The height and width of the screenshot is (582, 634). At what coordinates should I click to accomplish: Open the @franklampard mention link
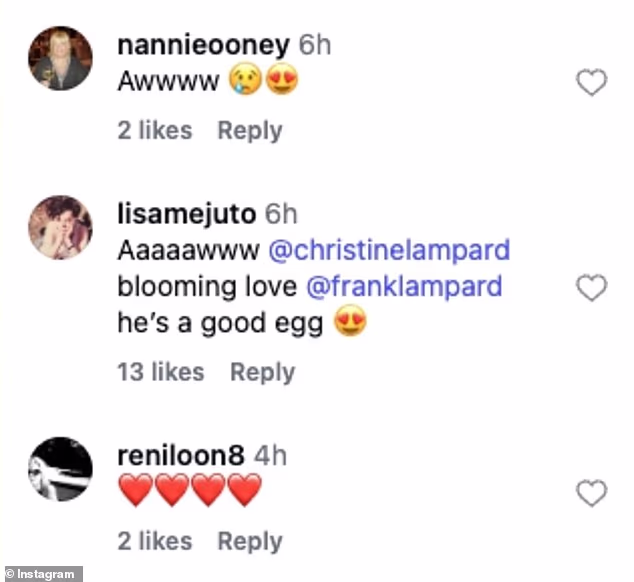coord(404,287)
